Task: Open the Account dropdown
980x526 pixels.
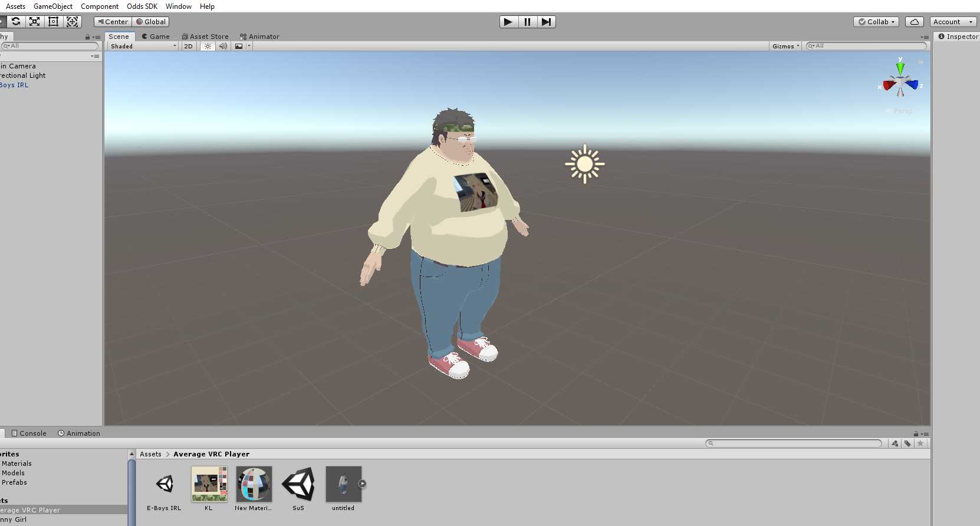Action: [x=953, y=22]
